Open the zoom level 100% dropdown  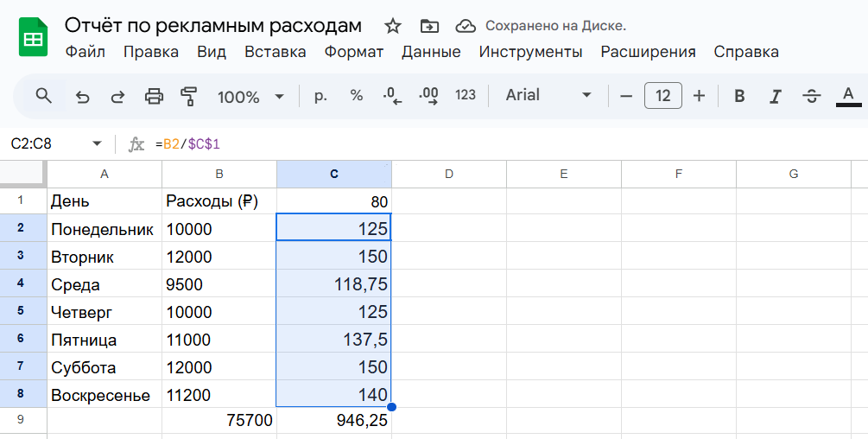coord(250,96)
